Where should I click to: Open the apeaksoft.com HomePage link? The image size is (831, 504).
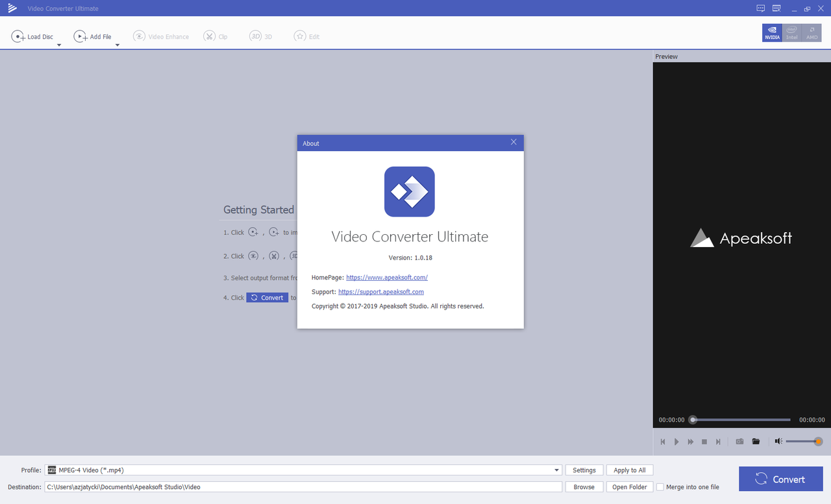387,278
